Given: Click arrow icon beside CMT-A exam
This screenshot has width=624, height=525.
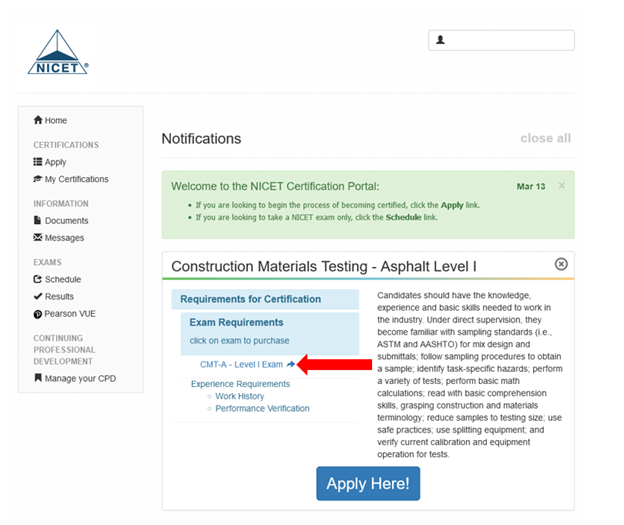Looking at the screenshot, I should tap(291, 364).
